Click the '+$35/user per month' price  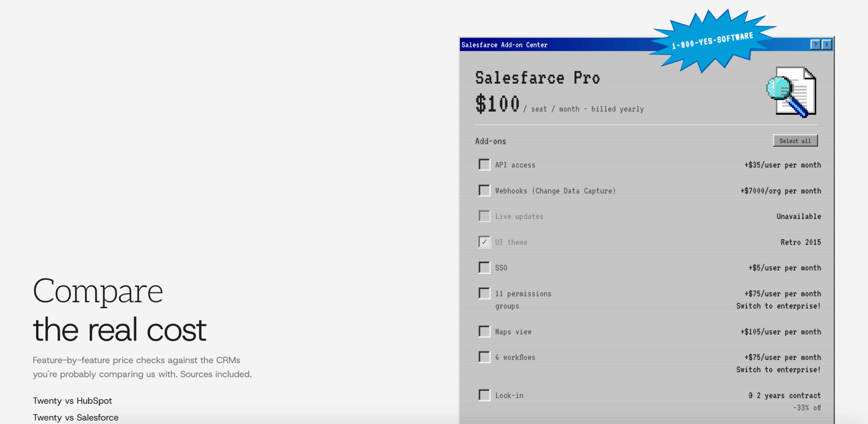(x=783, y=165)
